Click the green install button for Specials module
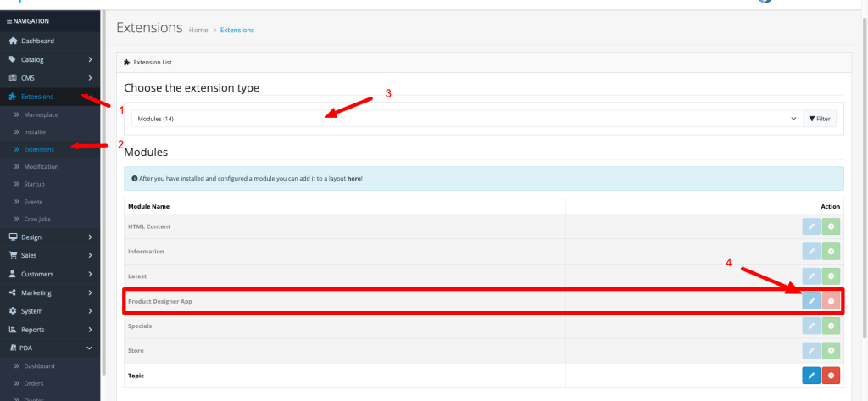This screenshot has height=401, width=868. [832, 326]
